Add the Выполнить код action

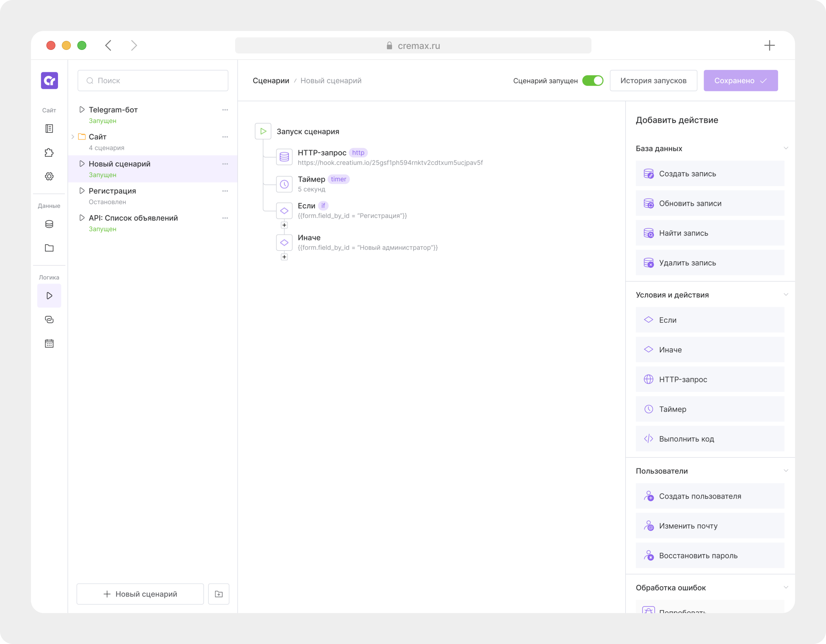710,439
